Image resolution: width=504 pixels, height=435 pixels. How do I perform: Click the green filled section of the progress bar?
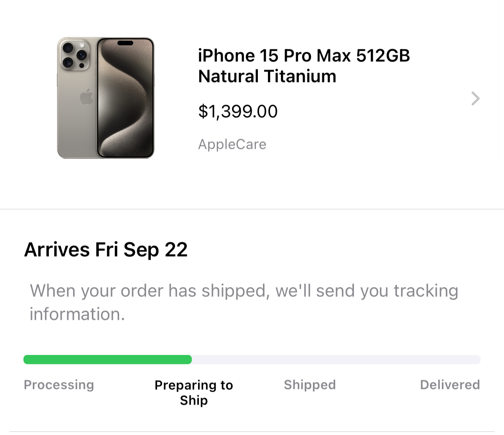click(107, 360)
